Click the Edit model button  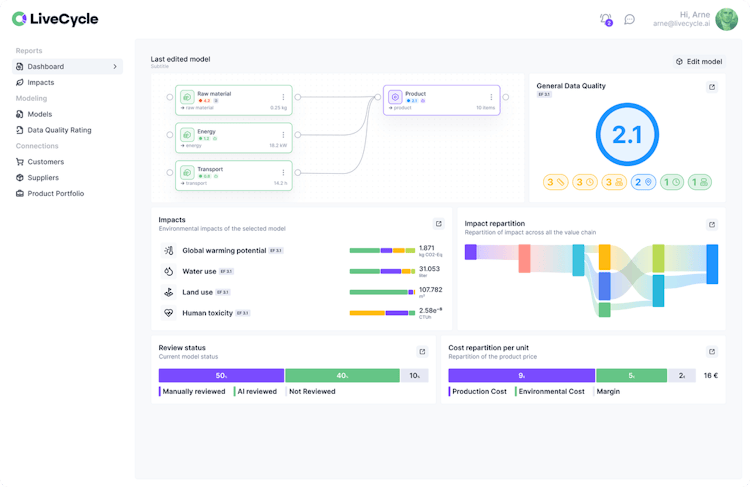[699, 61]
